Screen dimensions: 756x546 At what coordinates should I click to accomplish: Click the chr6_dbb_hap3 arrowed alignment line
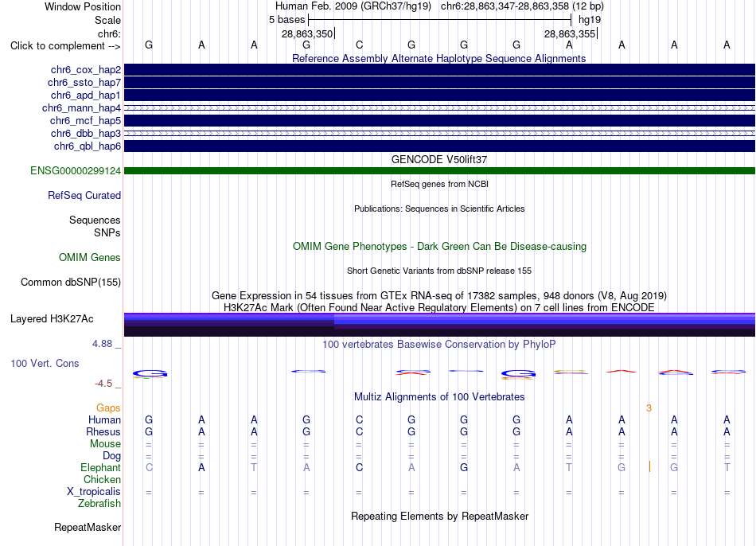439,133
